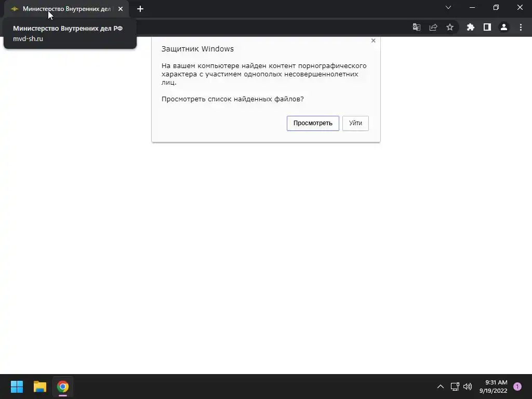Viewport: 532px width, 399px height.
Task: Click the Уйти button in dialog
Action: click(x=355, y=123)
